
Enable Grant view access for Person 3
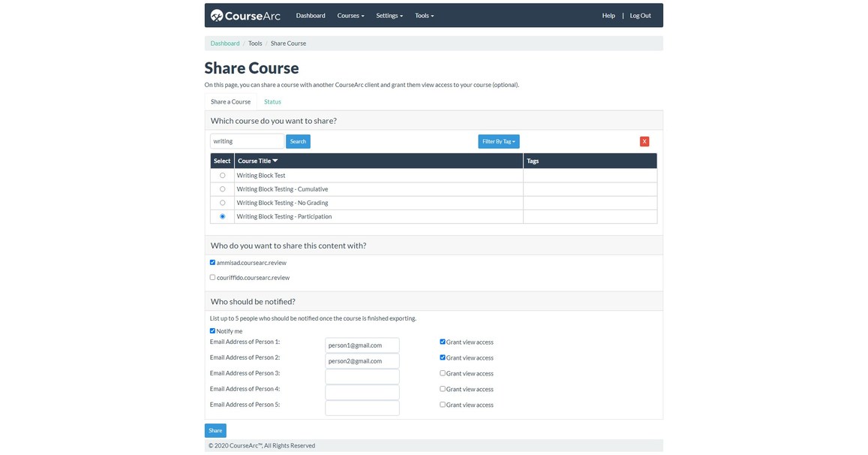pos(442,372)
